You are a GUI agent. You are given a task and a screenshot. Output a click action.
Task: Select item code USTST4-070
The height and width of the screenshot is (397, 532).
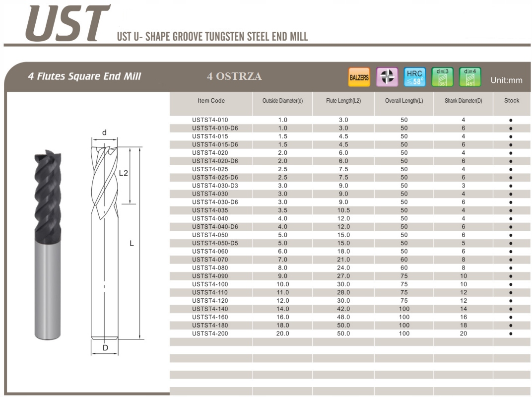coord(210,260)
